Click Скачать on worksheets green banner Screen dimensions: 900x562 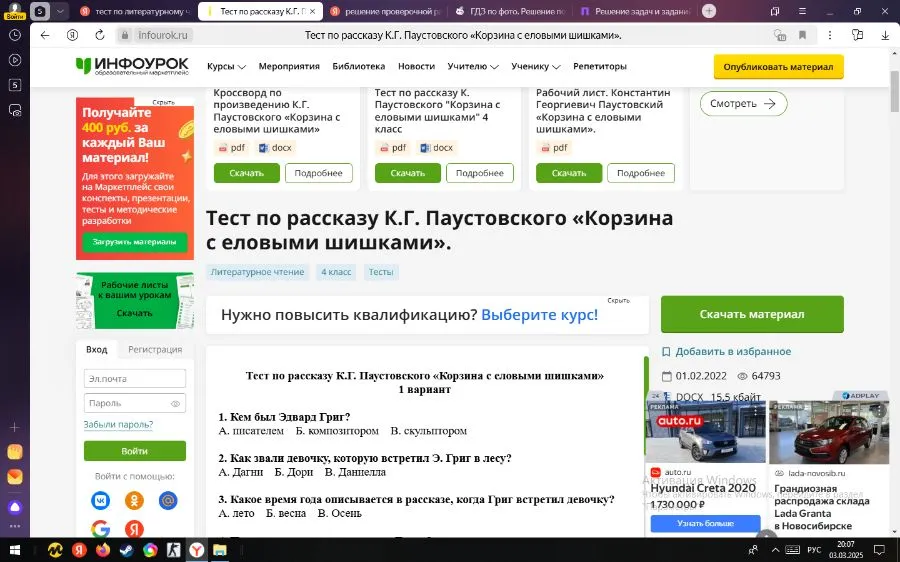point(134,313)
